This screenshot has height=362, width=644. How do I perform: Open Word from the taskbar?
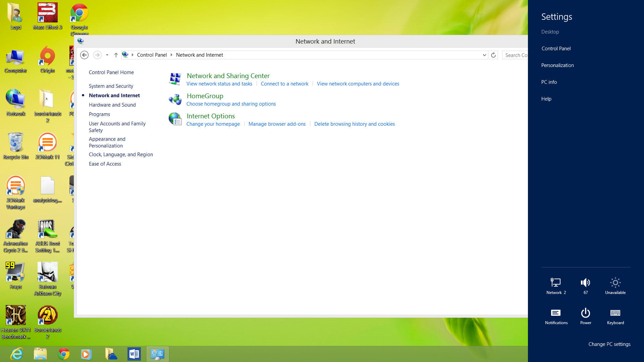tap(134, 354)
